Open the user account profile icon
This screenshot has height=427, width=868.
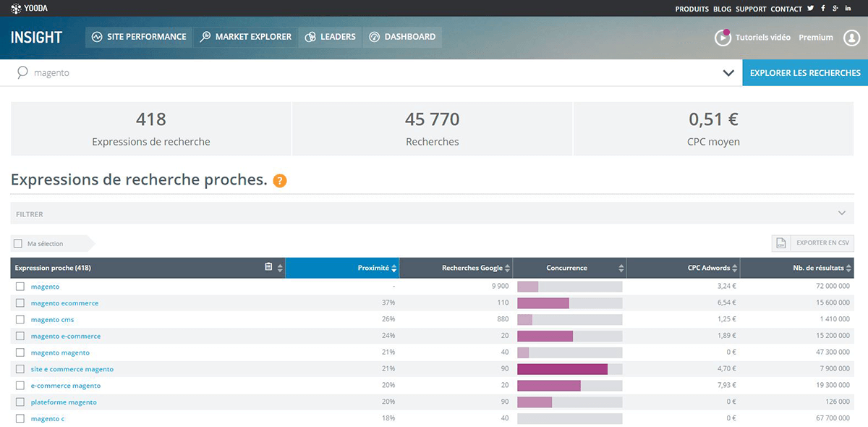tap(851, 38)
